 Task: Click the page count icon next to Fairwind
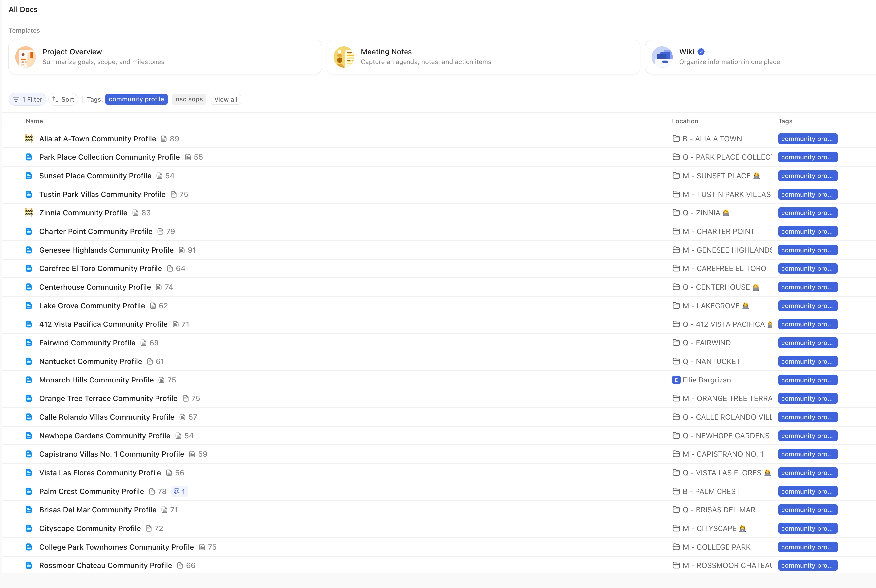pos(143,343)
